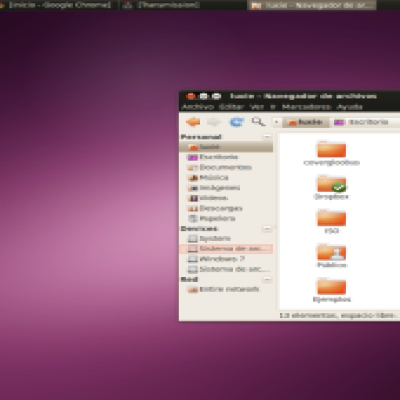Open the Ver menu
The width and height of the screenshot is (400, 400).
pos(257,107)
